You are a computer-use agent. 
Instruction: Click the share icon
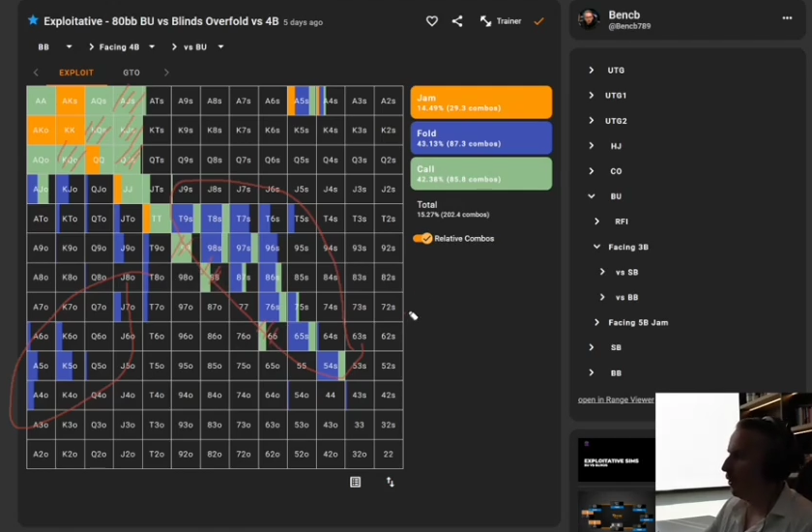457,21
